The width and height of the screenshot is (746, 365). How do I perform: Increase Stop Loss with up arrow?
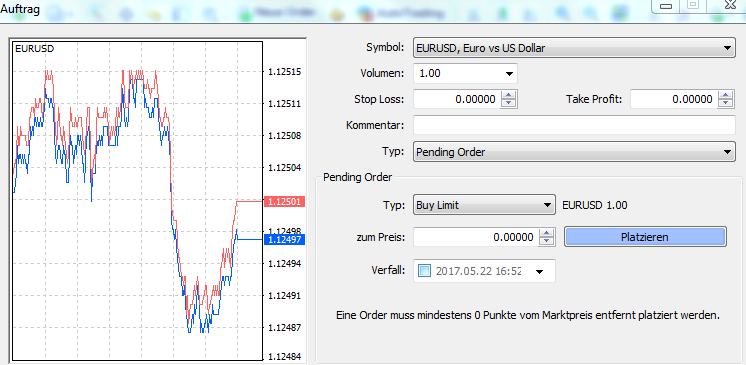point(509,95)
